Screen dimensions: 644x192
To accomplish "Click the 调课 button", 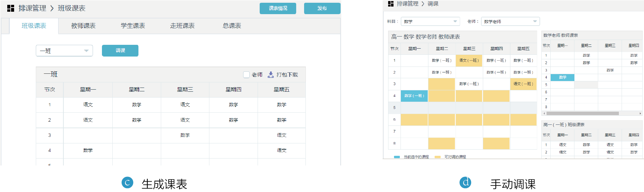I will coord(120,50).
